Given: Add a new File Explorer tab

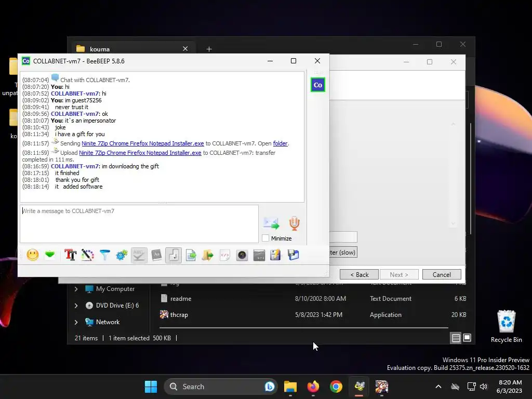Looking at the screenshot, I should point(209,49).
